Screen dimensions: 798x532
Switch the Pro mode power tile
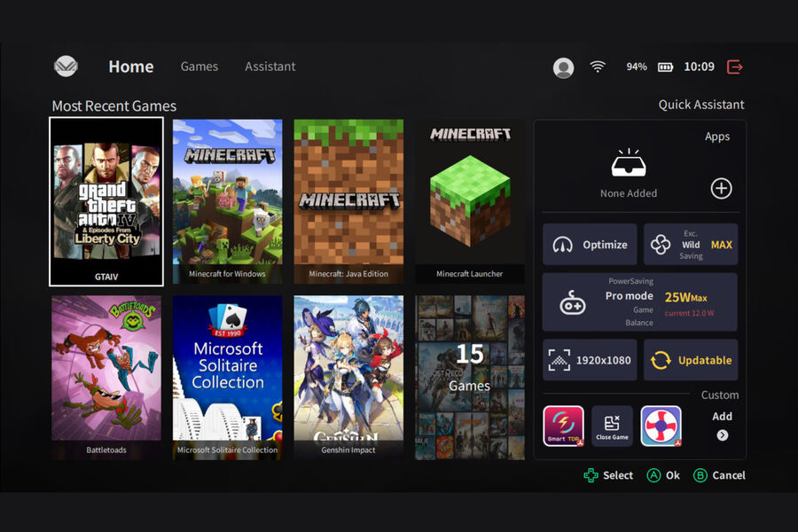639,302
